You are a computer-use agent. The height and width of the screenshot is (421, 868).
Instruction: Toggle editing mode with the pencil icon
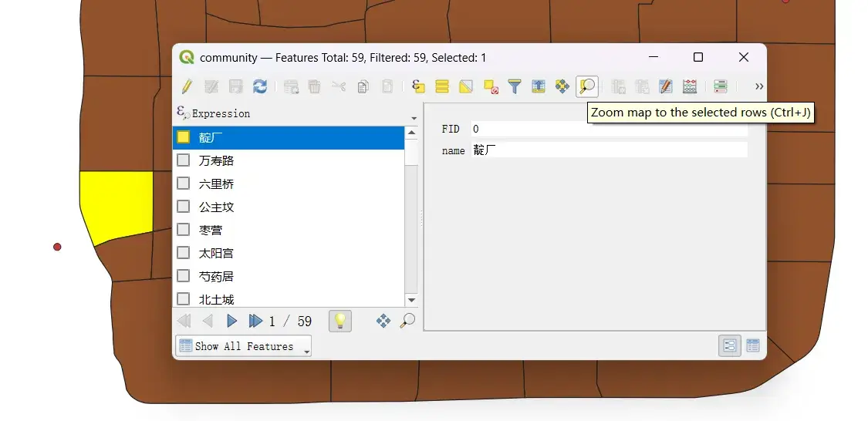point(187,86)
